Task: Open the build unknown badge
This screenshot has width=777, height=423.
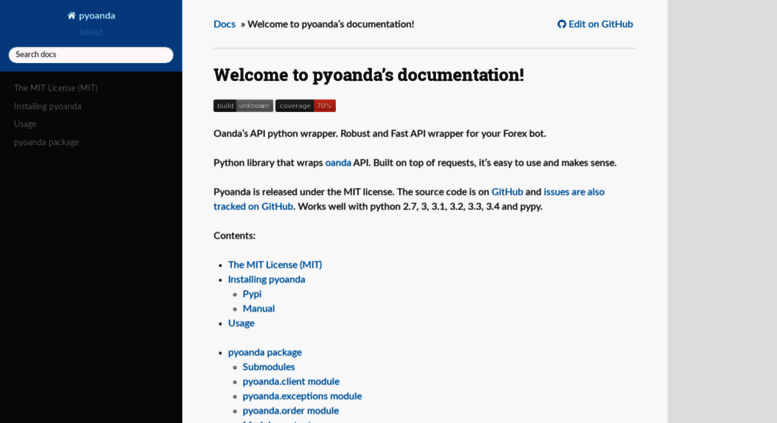Action: point(243,106)
